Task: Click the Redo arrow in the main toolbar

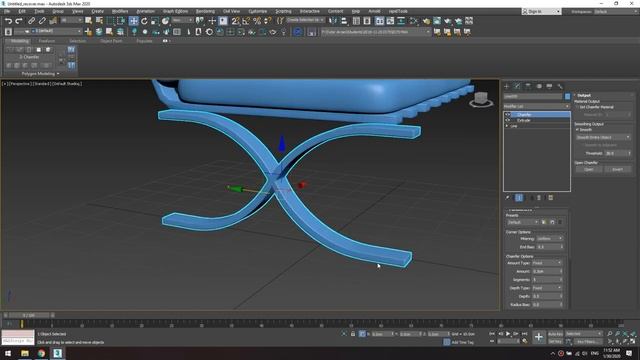Action: coord(19,21)
